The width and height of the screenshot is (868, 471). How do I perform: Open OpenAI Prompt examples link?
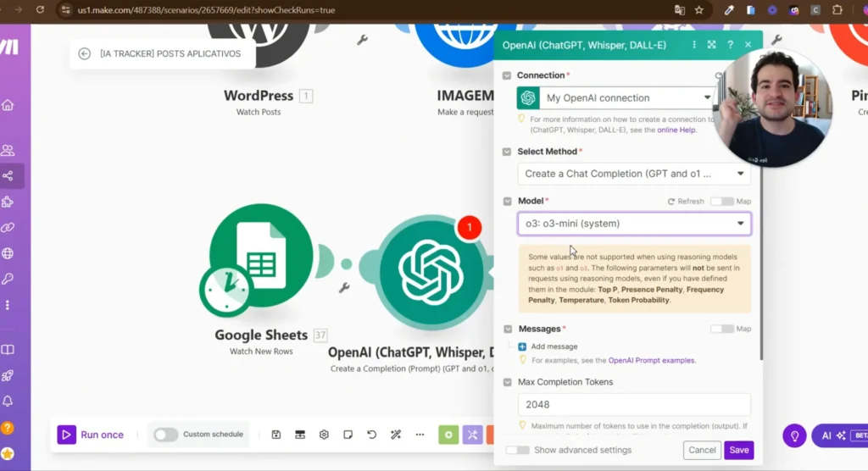[651, 360]
